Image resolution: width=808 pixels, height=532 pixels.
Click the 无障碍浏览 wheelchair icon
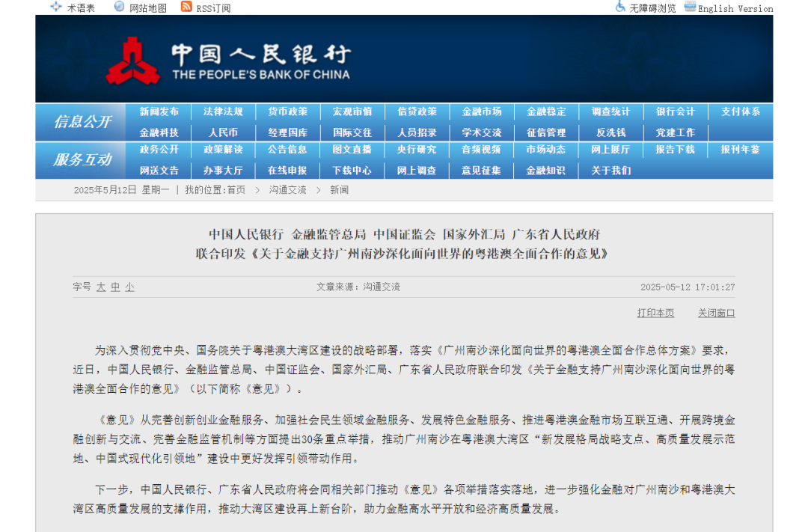pyautogui.click(x=620, y=7)
